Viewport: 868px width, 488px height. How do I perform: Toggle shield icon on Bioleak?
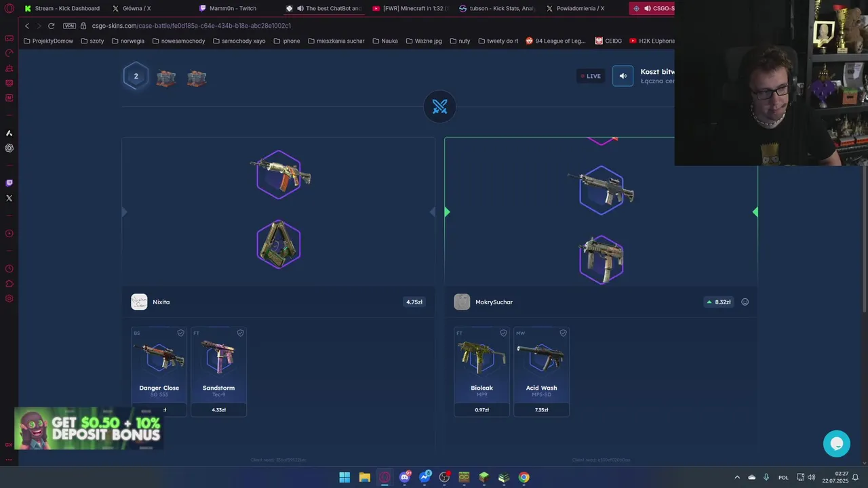point(503,333)
